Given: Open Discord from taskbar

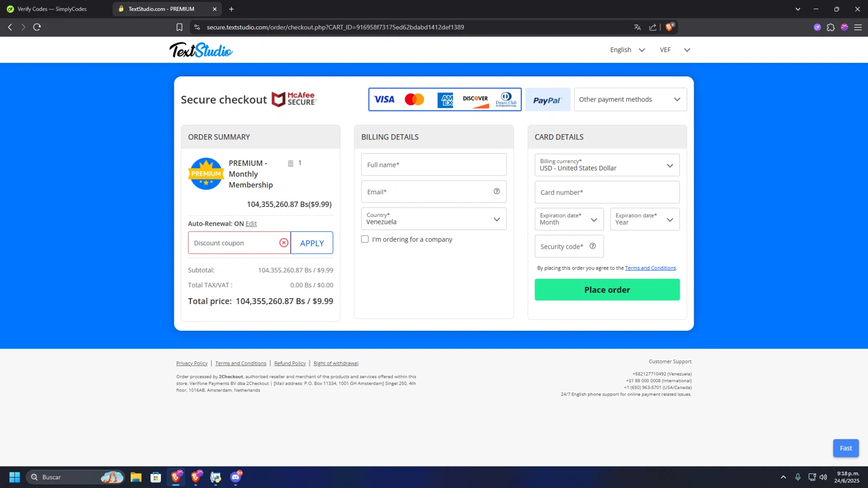Looking at the screenshot, I should (x=236, y=477).
